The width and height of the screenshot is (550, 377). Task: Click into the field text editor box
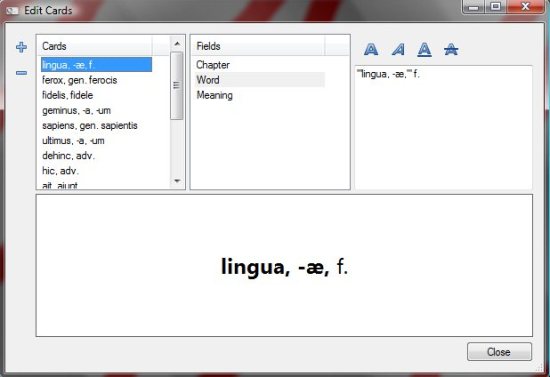click(x=443, y=127)
